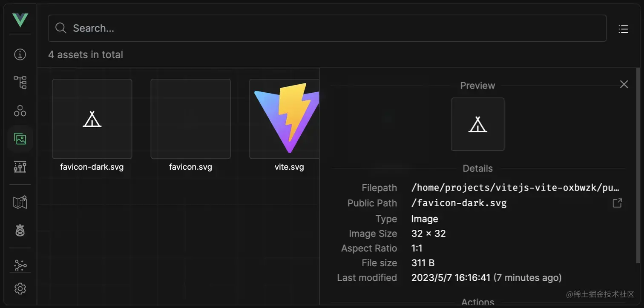Open the Routes map panel
The image size is (644, 308).
tap(20, 202)
